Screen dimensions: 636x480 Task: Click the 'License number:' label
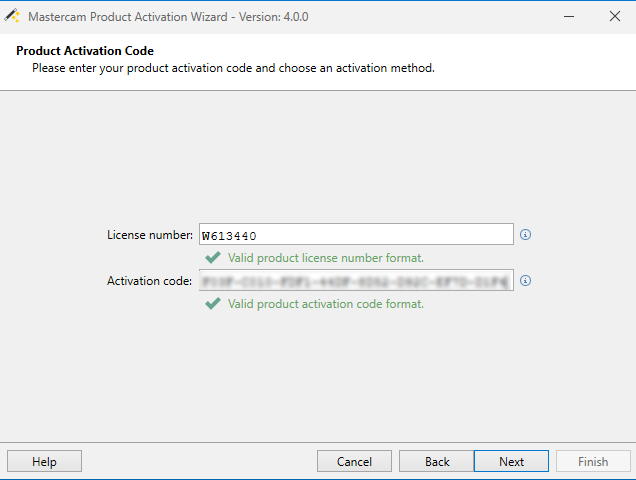coord(150,235)
